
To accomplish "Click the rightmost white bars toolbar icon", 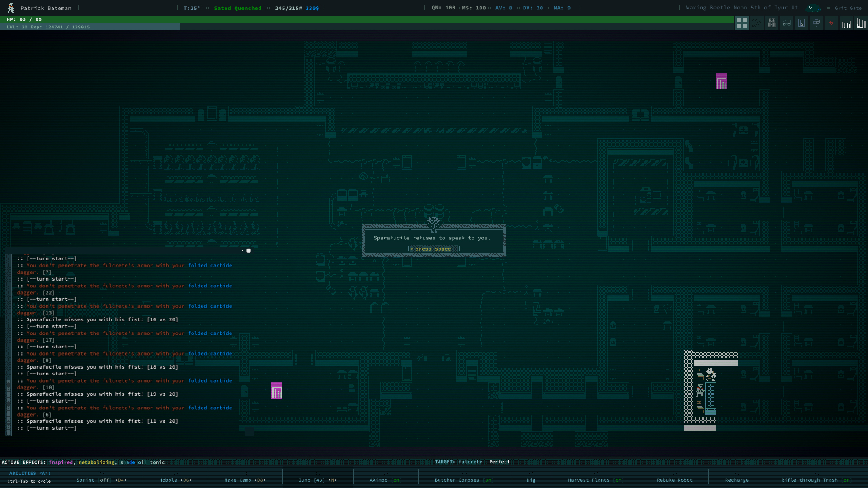I will coord(861,23).
